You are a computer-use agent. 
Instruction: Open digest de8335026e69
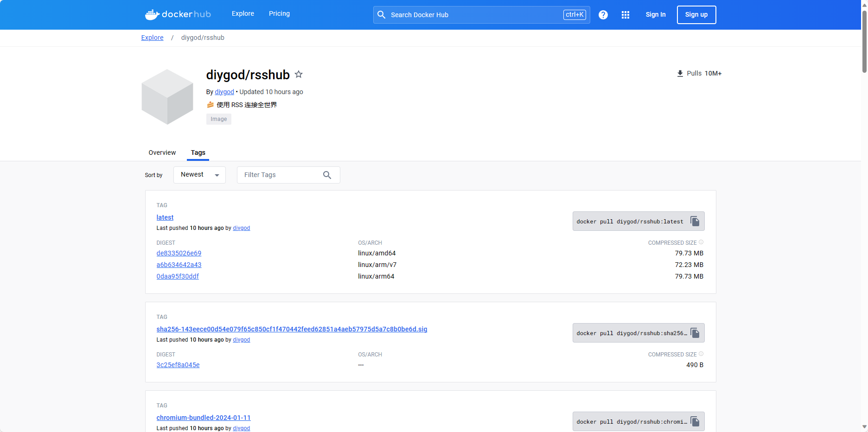pyautogui.click(x=179, y=253)
